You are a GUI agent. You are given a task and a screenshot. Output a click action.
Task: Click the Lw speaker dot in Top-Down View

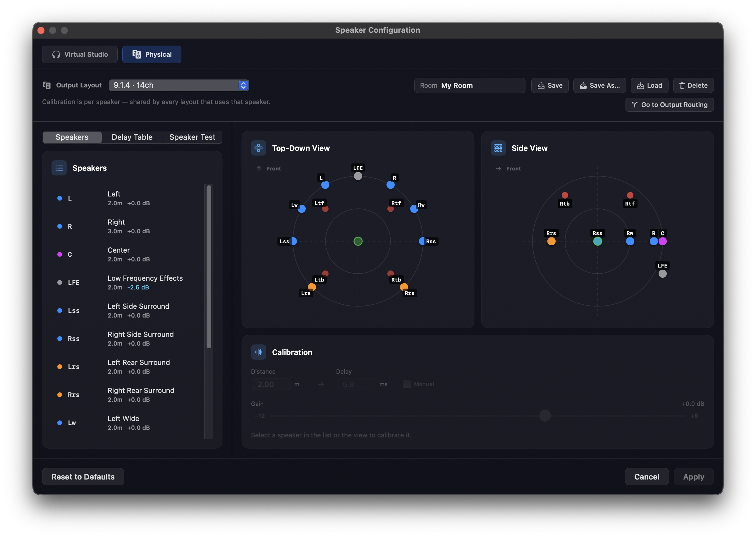click(302, 209)
